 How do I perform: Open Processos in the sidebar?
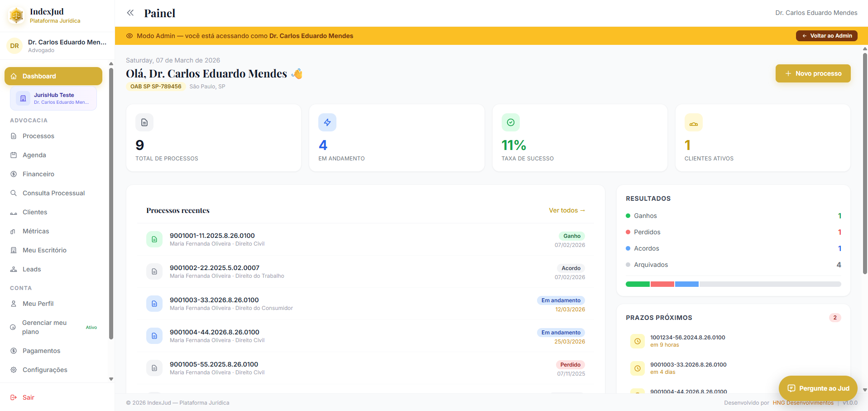coord(38,136)
